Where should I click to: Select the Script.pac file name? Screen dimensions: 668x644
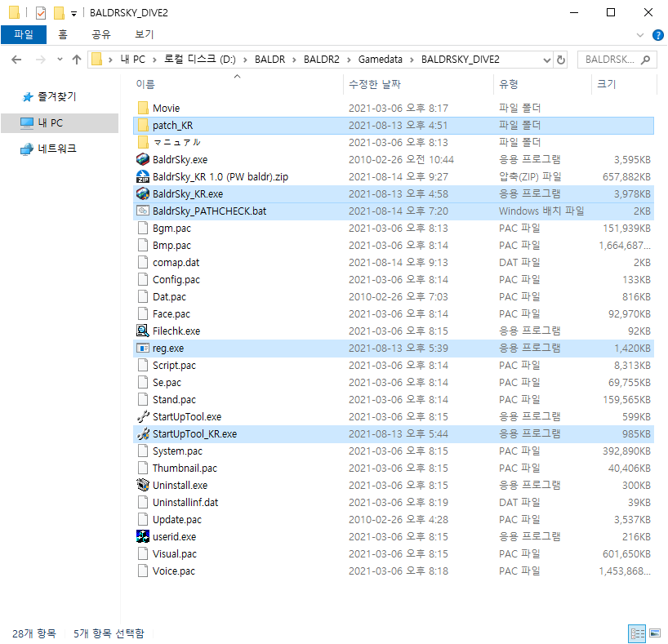[x=174, y=365]
